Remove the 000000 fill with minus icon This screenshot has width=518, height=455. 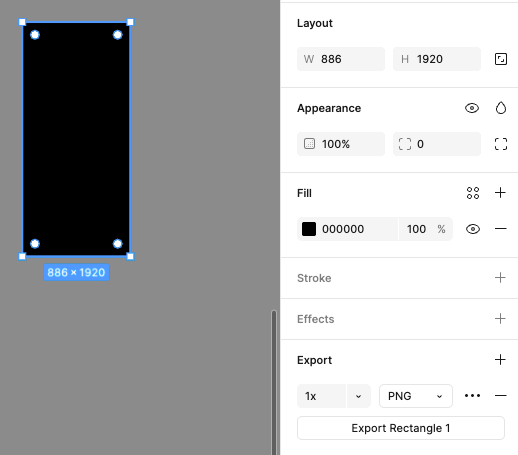tap(501, 229)
